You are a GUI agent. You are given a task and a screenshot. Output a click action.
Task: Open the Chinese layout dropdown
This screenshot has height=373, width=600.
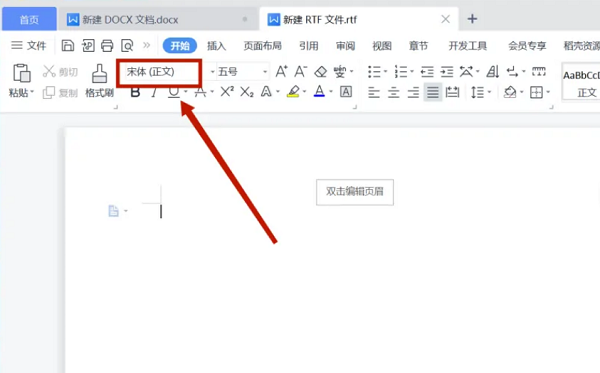click(x=478, y=72)
